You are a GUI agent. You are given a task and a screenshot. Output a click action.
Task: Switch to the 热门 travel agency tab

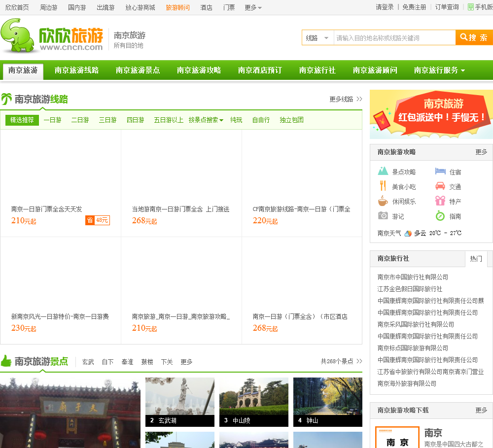(476, 259)
